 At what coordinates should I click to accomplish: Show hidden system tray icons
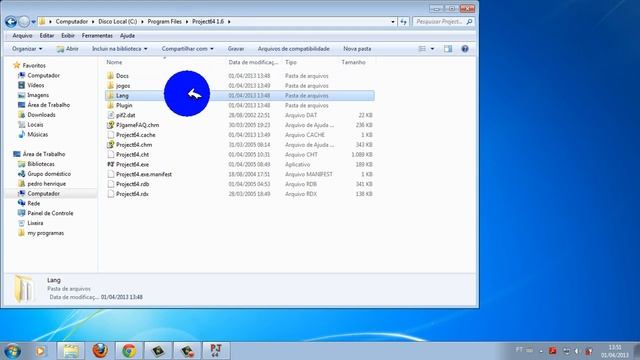[x=541, y=351]
